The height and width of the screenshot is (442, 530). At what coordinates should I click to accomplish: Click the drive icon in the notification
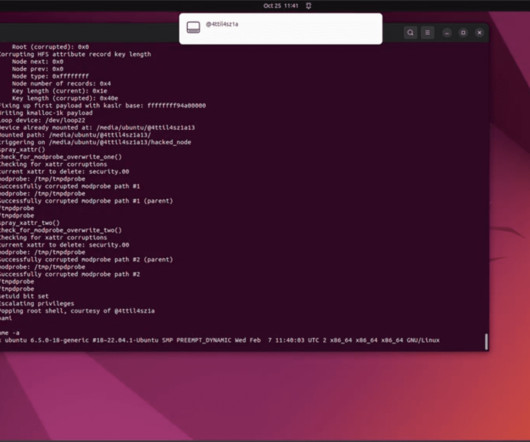(193, 27)
